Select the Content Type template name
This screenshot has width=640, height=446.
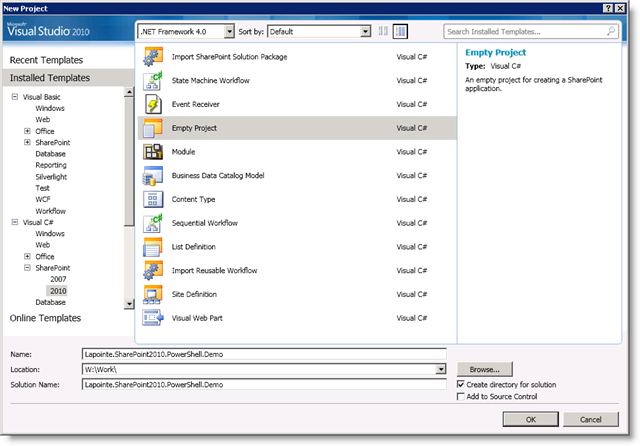[193, 199]
